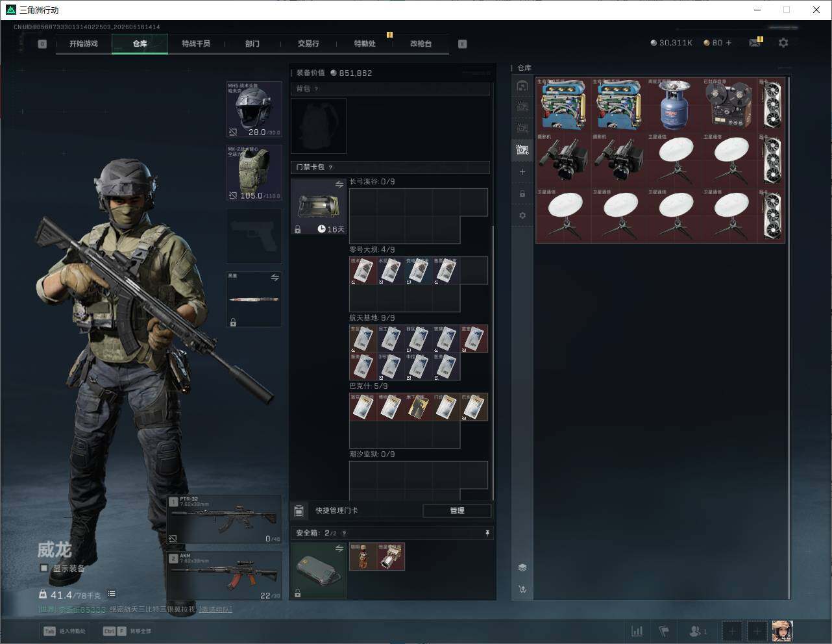Image resolution: width=832 pixels, height=644 pixels.
Task: Open the 开始游戏 tab
Action: pyautogui.click(x=84, y=43)
